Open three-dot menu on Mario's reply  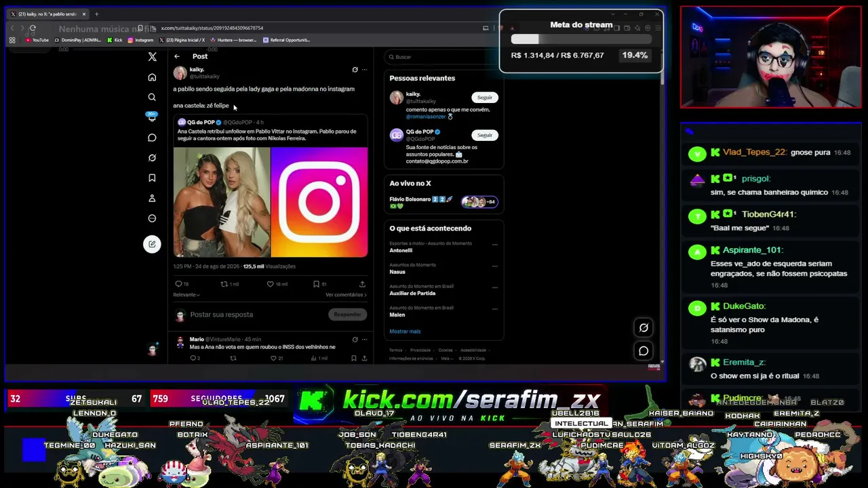364,339
